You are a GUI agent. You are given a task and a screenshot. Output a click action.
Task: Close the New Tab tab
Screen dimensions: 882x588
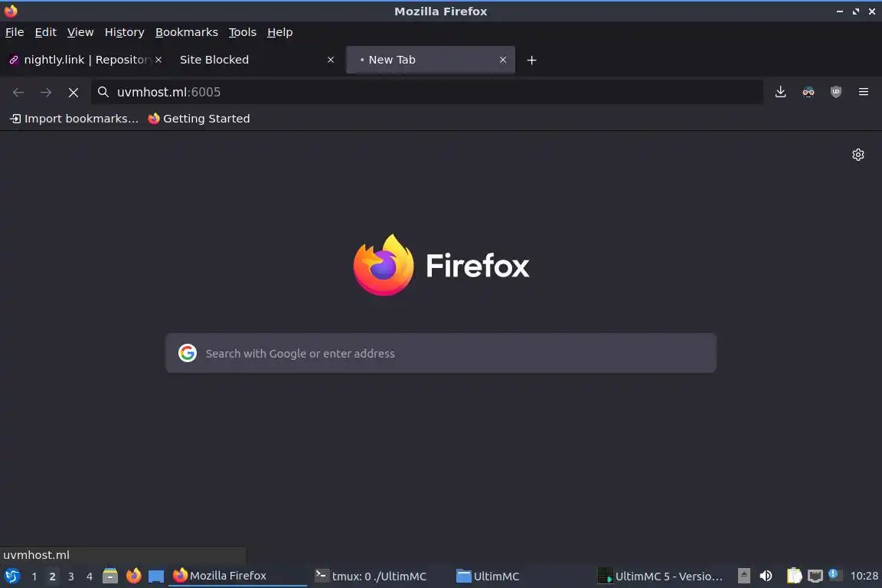(503, 60)
